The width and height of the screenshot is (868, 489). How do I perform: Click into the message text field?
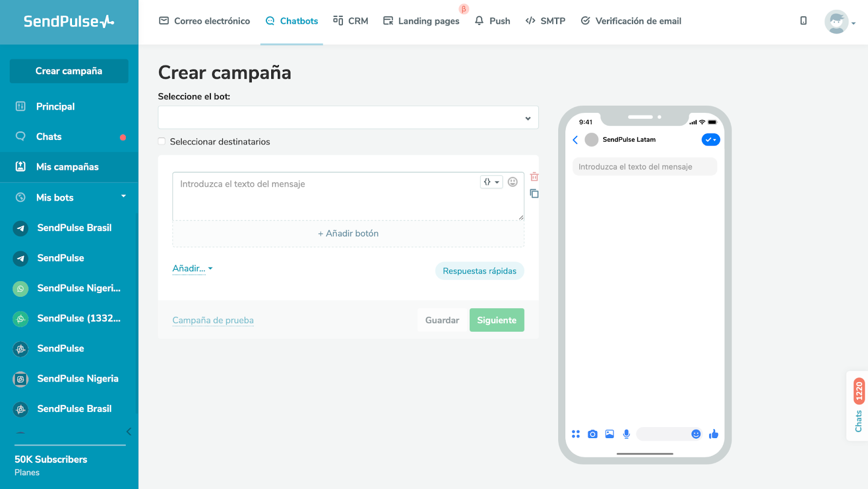[x=348, y=196]
